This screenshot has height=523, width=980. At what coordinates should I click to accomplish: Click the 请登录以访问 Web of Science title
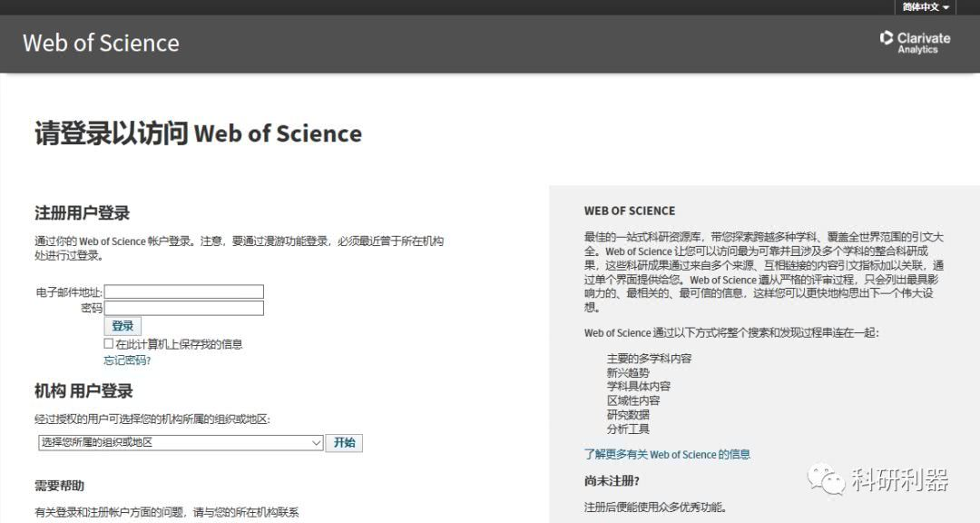point(198,133)
